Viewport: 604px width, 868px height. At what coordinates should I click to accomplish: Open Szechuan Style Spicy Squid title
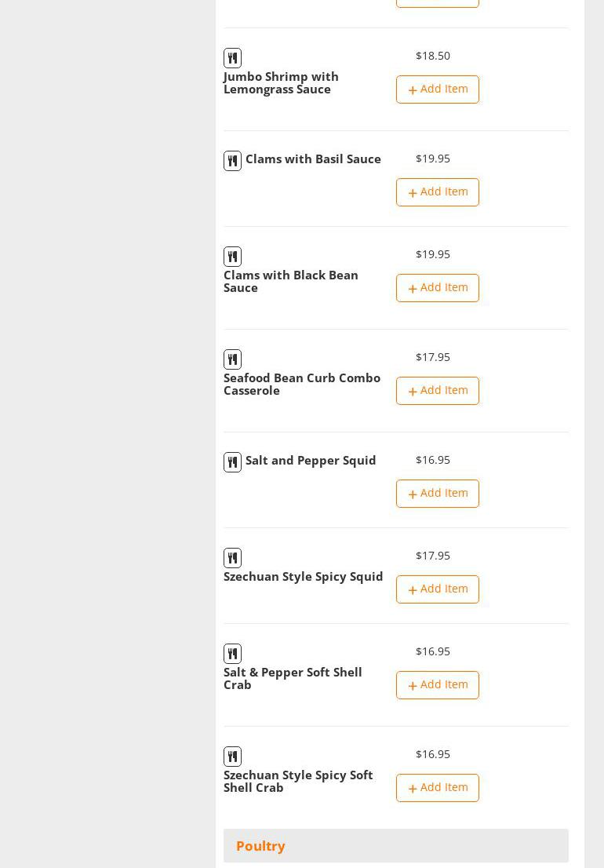pos(303,577)
